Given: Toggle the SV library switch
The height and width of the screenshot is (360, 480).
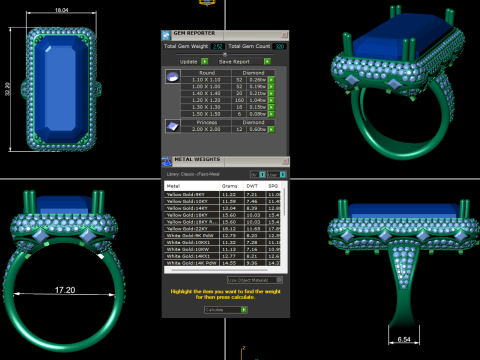Looking at the screenshot, I should (258, 174).
